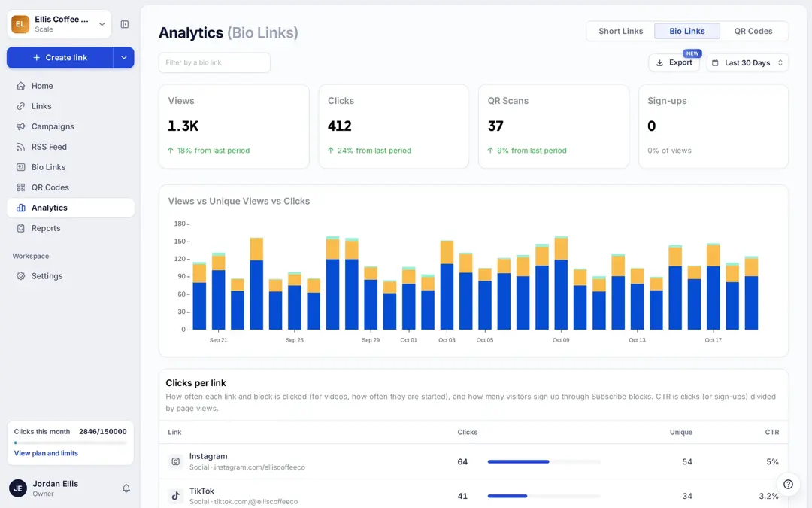Select the Bio Links tab
This screenshot has width=812, height=508.
pos(687,31)
